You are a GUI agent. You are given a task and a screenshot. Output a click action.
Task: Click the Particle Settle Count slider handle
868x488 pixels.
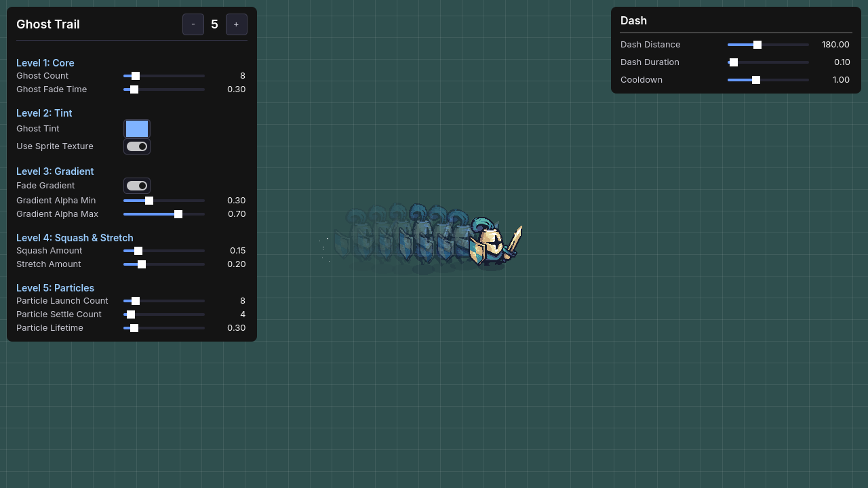[130, 314]
